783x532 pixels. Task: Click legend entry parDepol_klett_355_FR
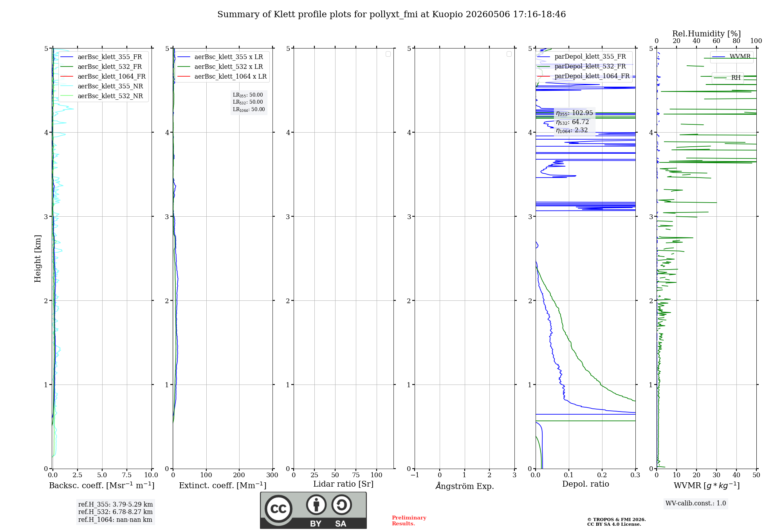582,57
